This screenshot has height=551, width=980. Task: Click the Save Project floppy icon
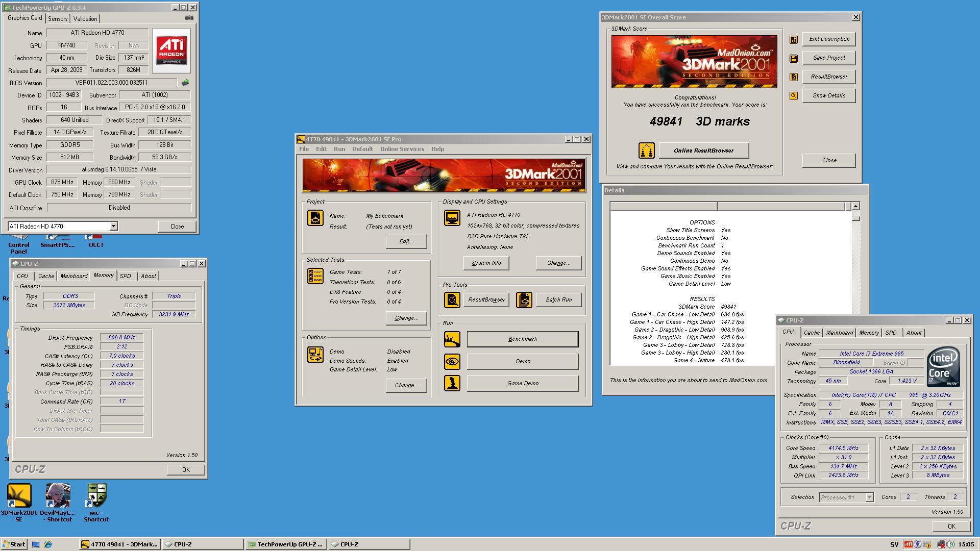tap(794, 58)
